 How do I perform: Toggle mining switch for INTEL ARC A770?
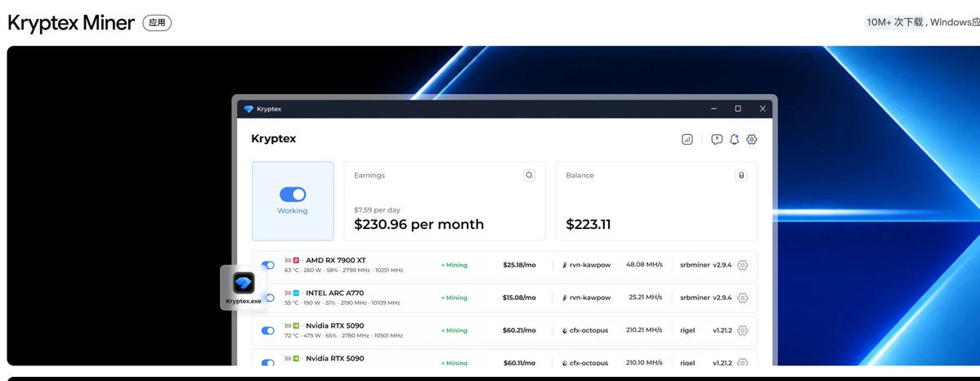pyautogui.click(x=271, y=298)
